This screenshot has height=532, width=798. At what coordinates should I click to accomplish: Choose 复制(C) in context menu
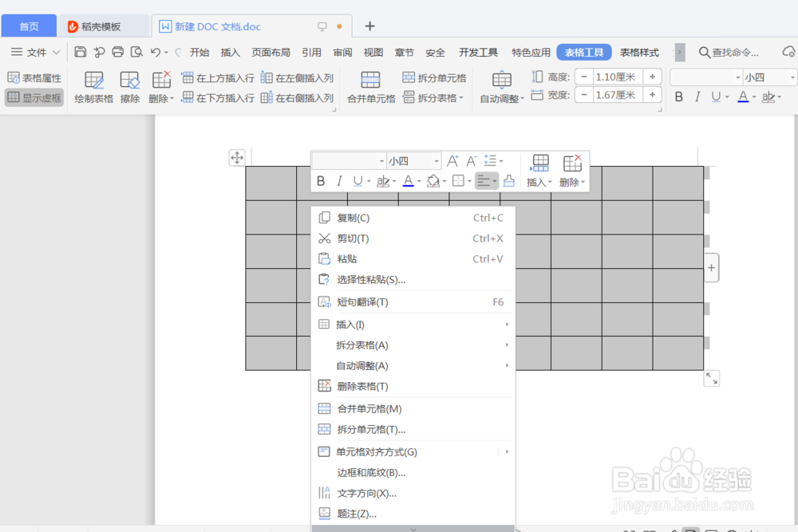[413, 218]
